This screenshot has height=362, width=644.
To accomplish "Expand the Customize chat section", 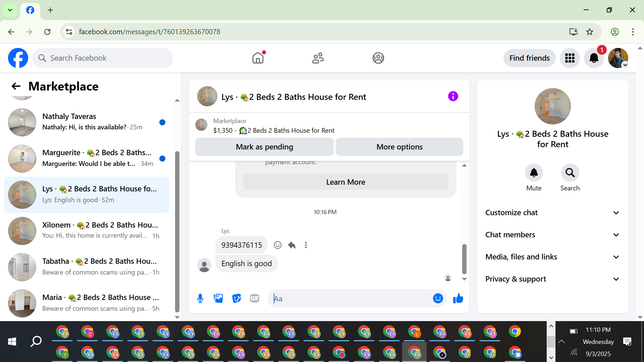I will 553,213.
